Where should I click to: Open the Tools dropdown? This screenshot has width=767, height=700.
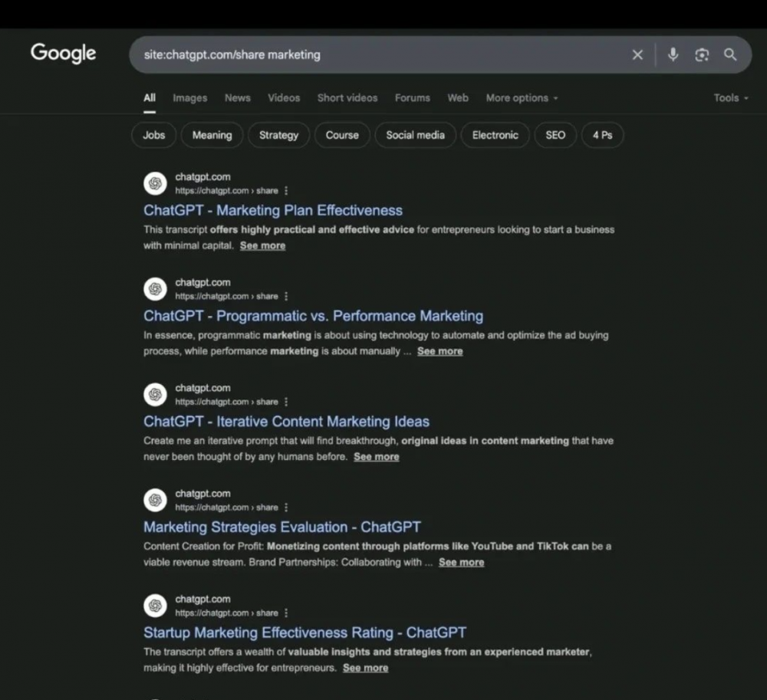pyautogui.click(x=731, y=98)
